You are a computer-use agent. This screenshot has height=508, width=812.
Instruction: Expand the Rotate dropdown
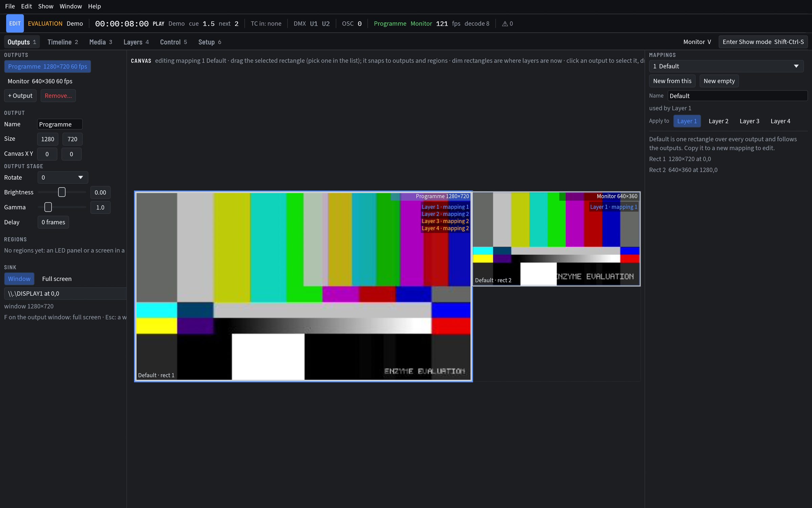[63, 177]
